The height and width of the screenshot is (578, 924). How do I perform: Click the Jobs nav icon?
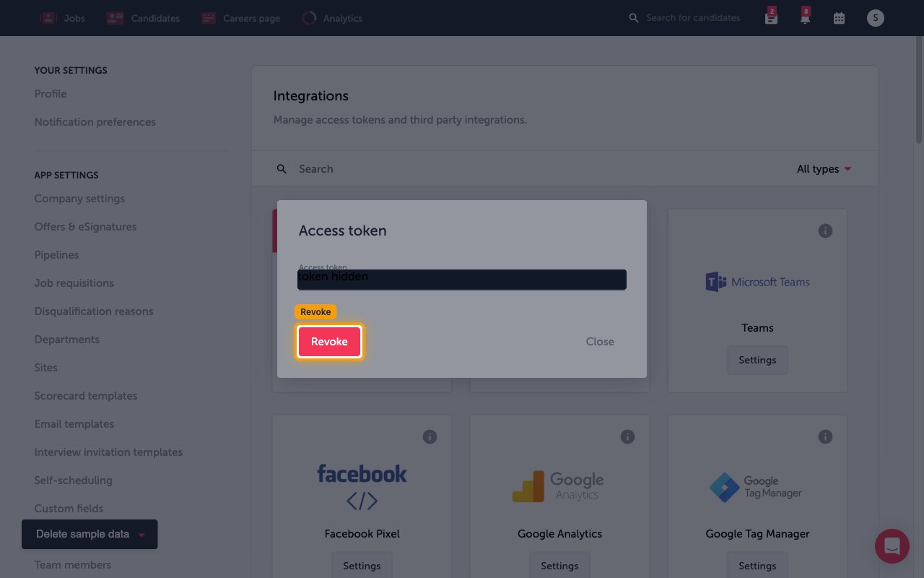click(48, 18)
